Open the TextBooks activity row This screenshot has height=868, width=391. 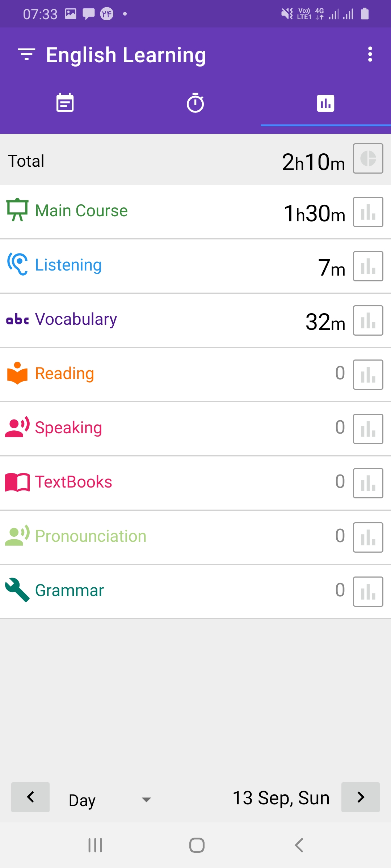[x=195, y=483]
